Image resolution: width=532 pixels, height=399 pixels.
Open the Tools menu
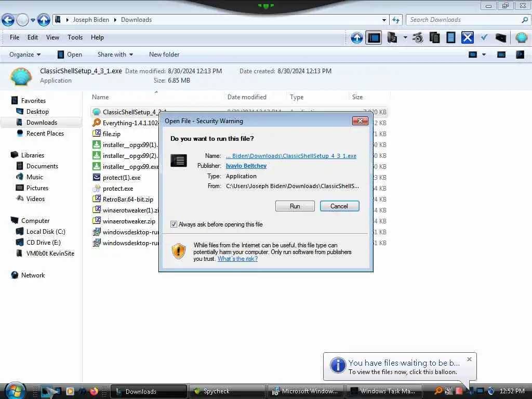pyautogui.click(x=75, y=37)
